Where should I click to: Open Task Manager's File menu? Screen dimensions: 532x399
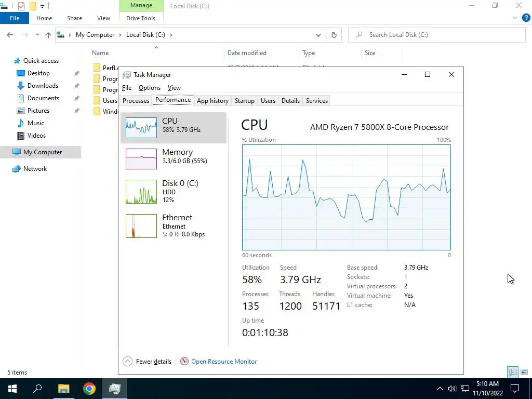(127, 88)
